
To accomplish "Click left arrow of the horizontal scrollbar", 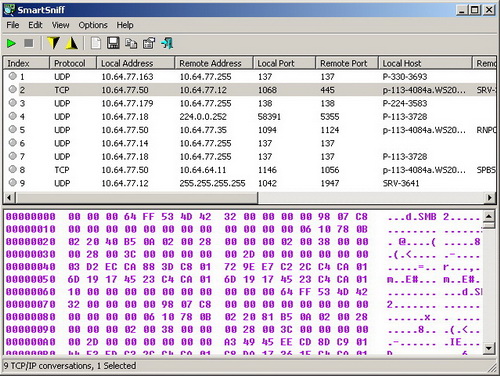I will (9, 198).
